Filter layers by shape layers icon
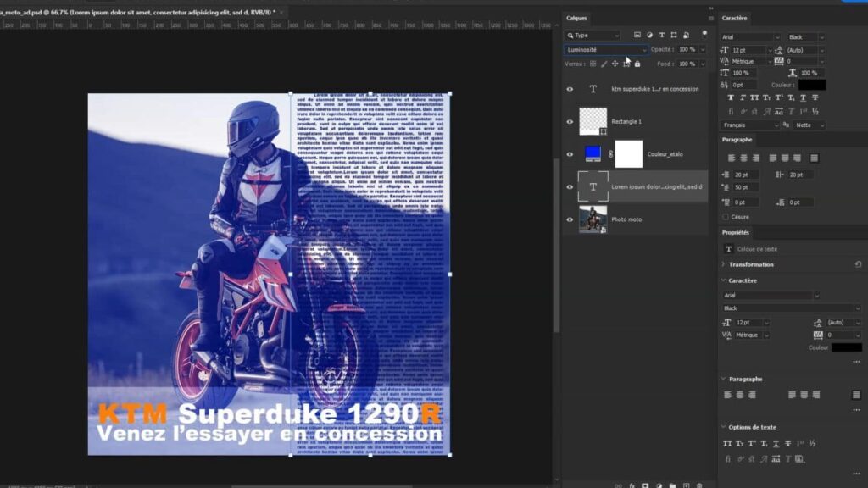Viewport: 868px width, 488px height. click(674, 35)
